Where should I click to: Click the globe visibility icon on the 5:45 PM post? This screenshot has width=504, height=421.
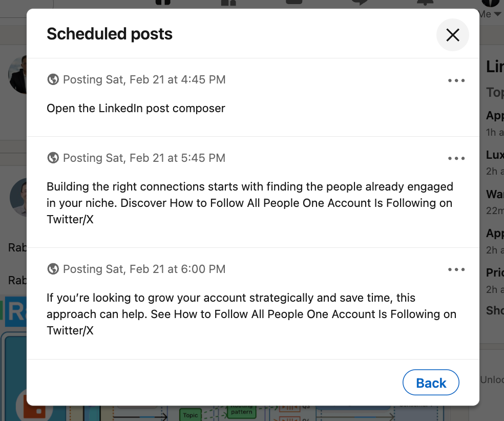point(53,158)
